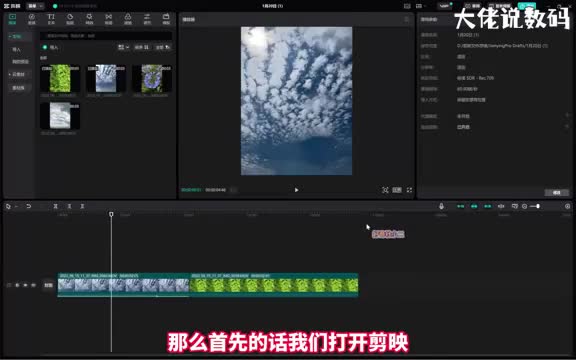Viewport: 576px width, 360px height.
Task: Open the Templates tab icon
Action: (166, 19)
